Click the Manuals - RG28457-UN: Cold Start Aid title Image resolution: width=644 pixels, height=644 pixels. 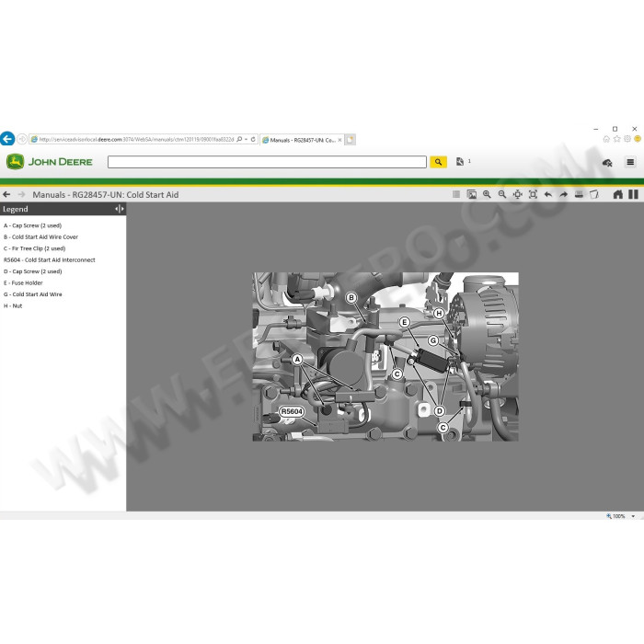(x=106, y=195)
